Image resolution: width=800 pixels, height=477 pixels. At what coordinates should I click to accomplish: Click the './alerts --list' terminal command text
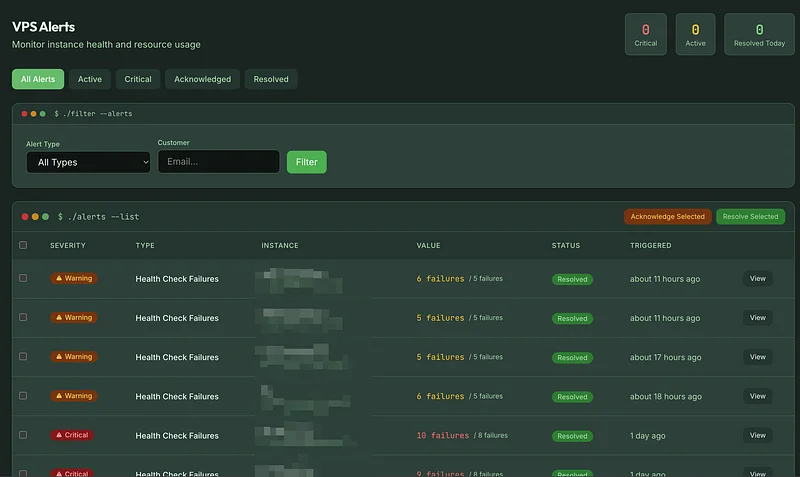point(103,217)
